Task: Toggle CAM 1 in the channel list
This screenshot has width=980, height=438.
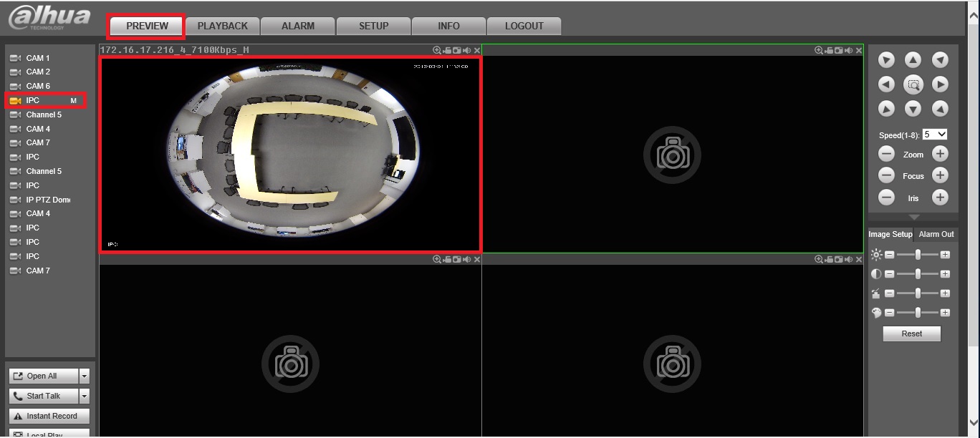Action: tap(38, 58)
